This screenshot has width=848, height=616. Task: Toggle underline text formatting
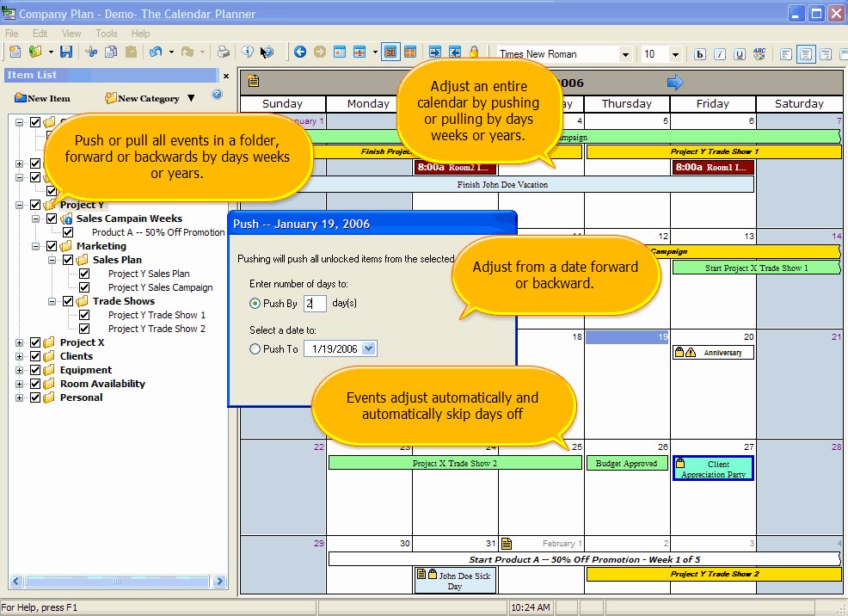click(x=740, y=54)
